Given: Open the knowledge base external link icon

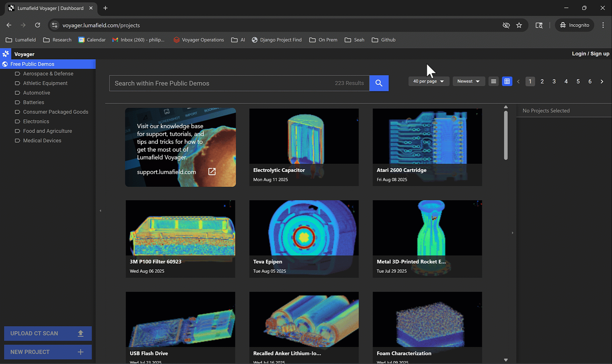Looking at the screenshot, I should tap(212, 172).
